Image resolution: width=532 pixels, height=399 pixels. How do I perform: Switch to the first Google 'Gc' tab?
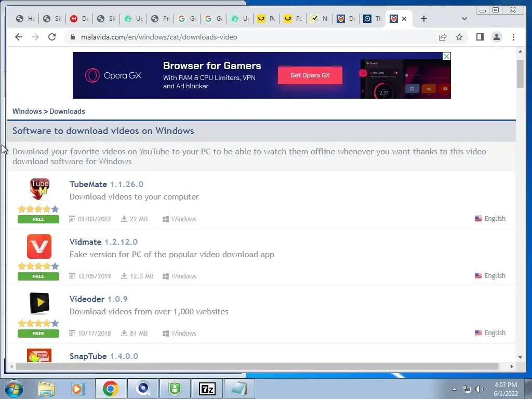[187, 19]
